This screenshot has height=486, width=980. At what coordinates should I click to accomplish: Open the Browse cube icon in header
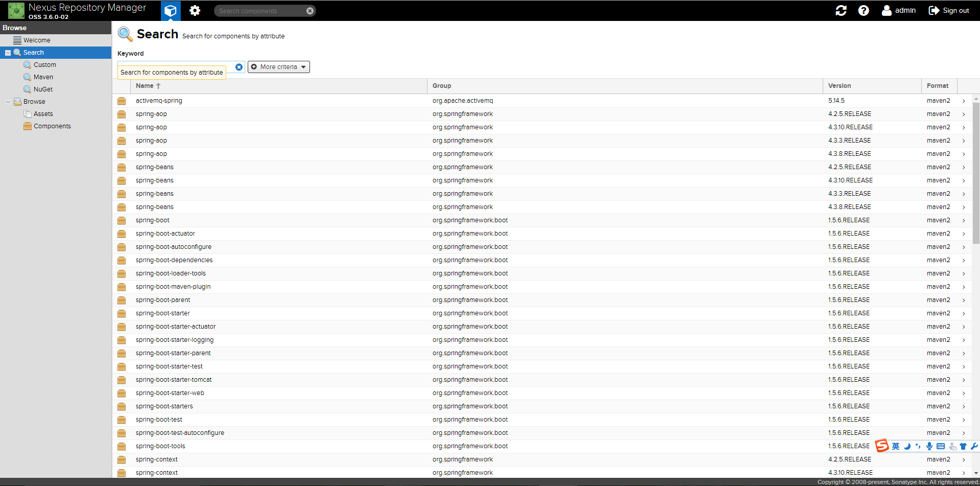tap(171, 10)
